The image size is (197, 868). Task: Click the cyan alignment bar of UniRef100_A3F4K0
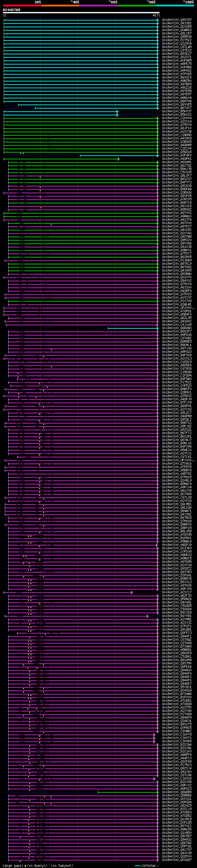(119, 156)
